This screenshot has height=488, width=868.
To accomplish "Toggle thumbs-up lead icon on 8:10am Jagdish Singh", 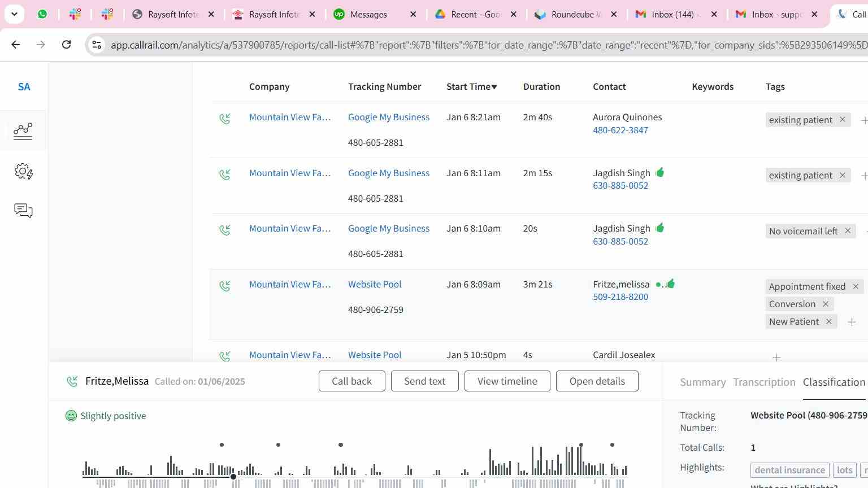I will 659,228.
